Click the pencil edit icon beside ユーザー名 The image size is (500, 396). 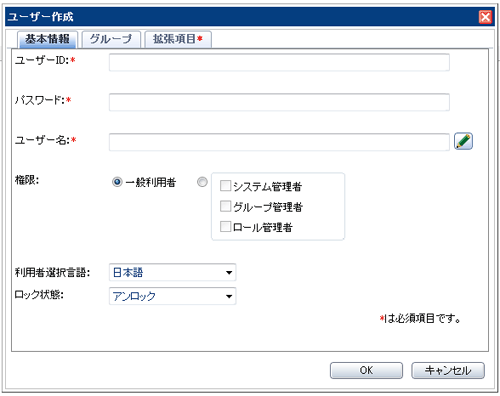tap(463, 141)
